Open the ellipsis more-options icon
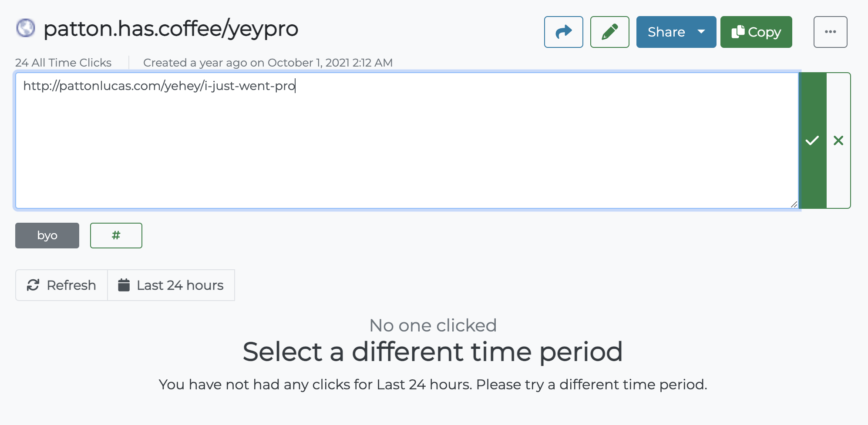Screen dimensions: 868x425 click(830, 32)
